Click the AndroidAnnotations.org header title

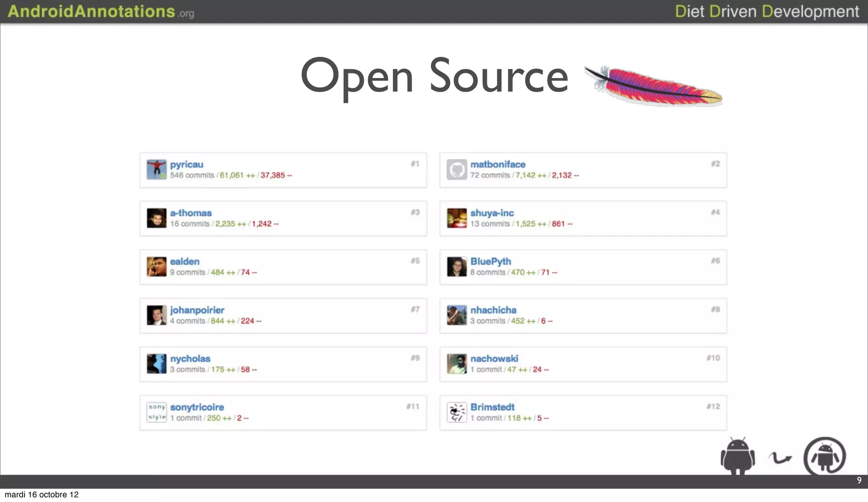coord(100,11)
